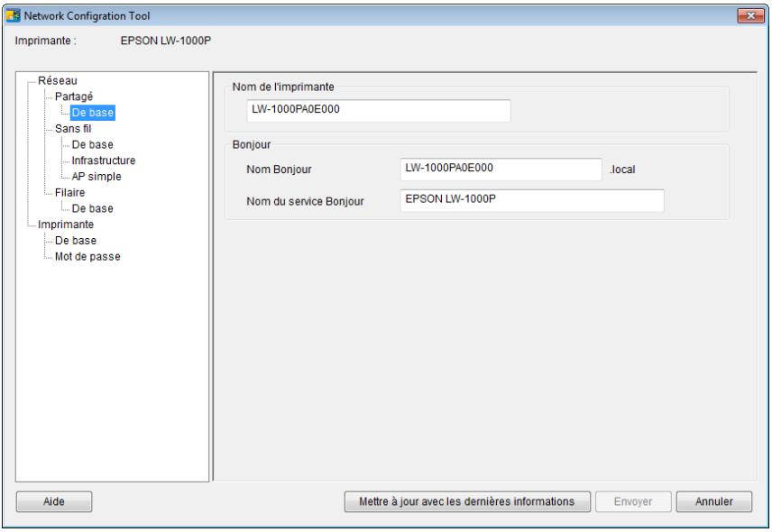This screenshot has width=772, height=532.
Task: Click the Nom du service Bonjour label
Action: click(305, 201)
